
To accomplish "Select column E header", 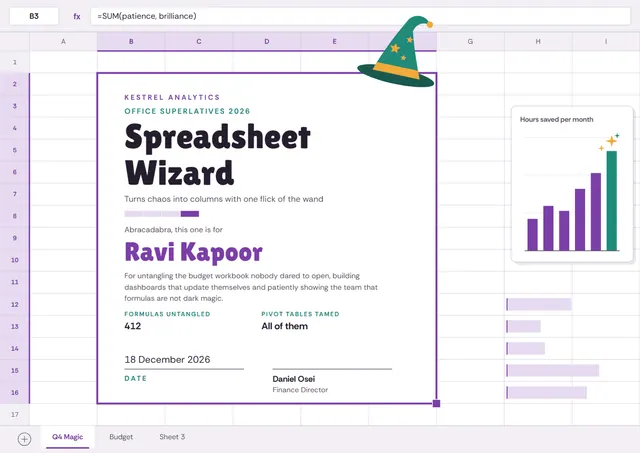I will [334, 41].
